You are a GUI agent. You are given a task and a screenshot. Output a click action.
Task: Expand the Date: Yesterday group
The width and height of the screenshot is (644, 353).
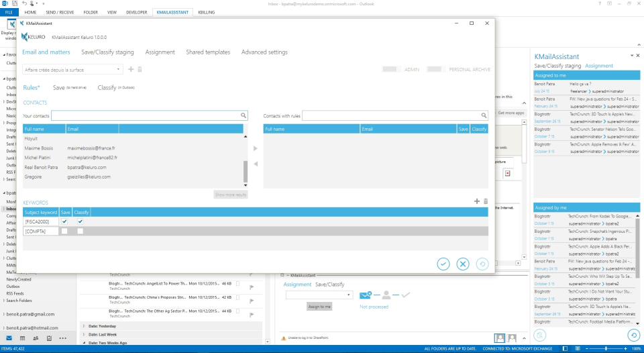[x=85, y=326]
